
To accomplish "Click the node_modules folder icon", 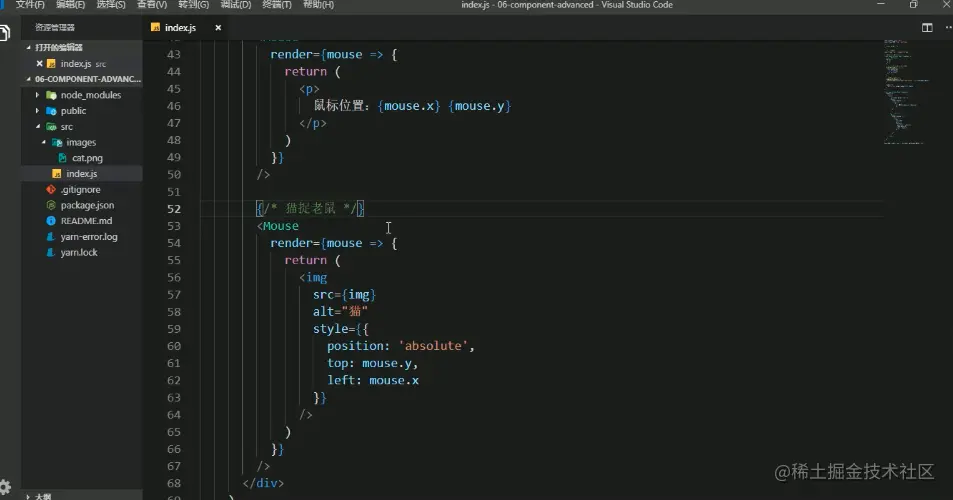I will tap(52, 95).
